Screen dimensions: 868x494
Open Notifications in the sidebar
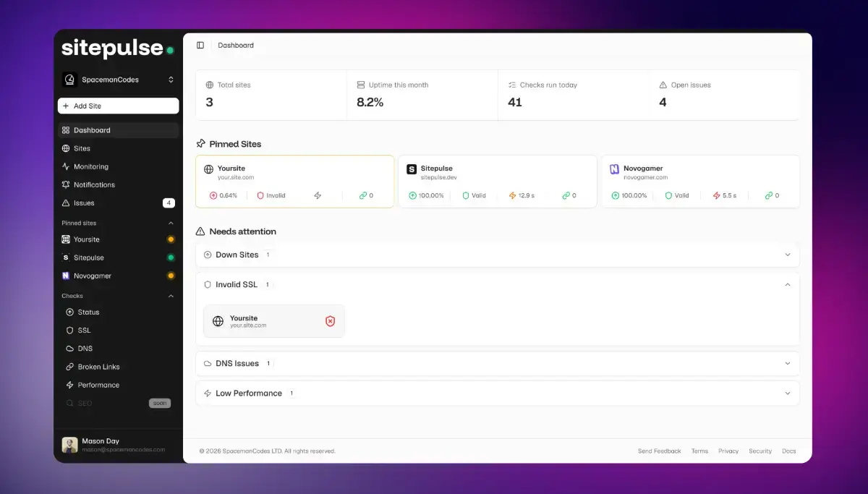119,184
